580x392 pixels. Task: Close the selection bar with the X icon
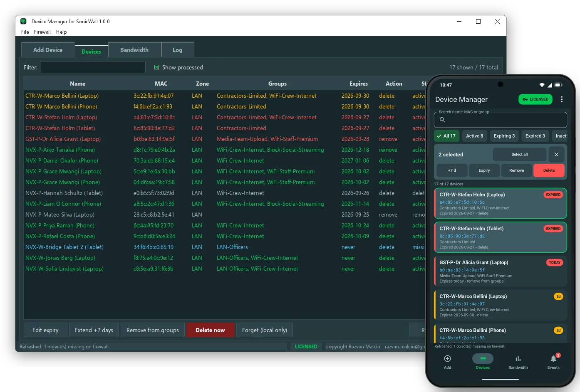(x=556, y=154)
